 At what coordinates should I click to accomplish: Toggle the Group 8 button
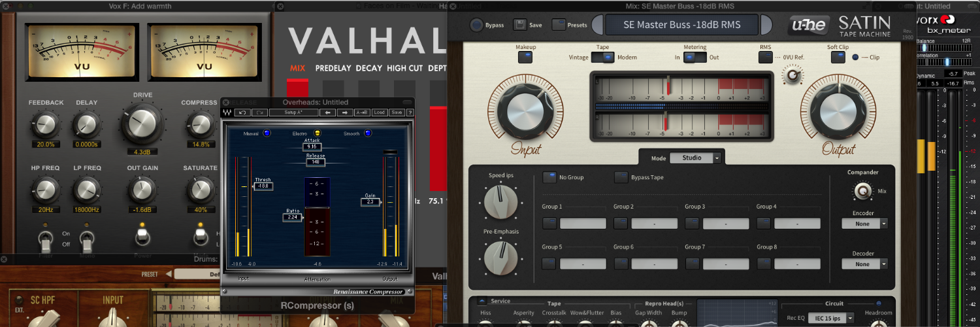(764, 264)
